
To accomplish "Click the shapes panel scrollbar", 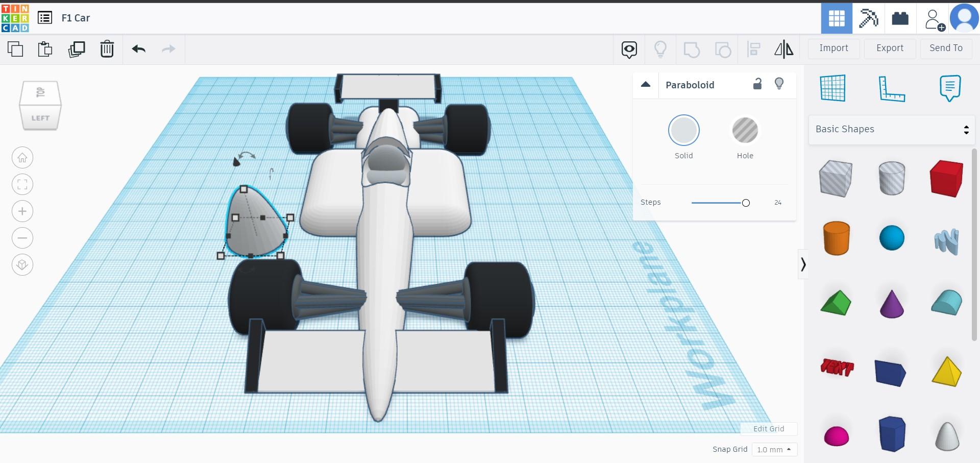I will point(974,245).
